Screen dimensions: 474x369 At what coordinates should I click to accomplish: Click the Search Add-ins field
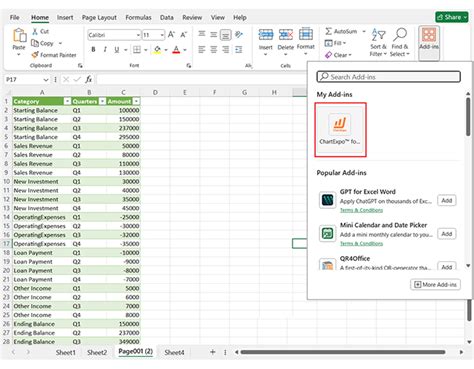(x=389, y=77)
